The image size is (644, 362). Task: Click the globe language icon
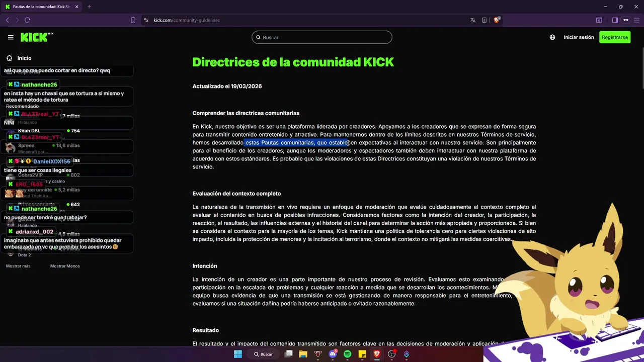coord(552,37)
